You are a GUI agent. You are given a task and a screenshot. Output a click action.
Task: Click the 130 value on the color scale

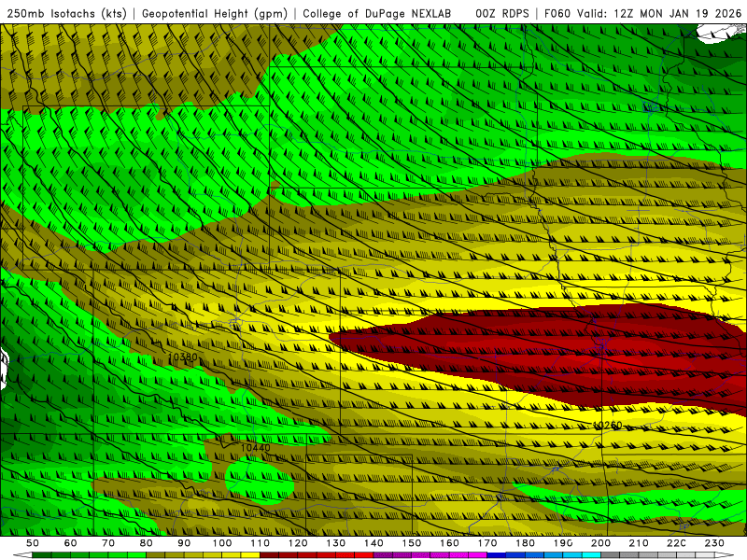pyautogui.click(x=335, y=543)
